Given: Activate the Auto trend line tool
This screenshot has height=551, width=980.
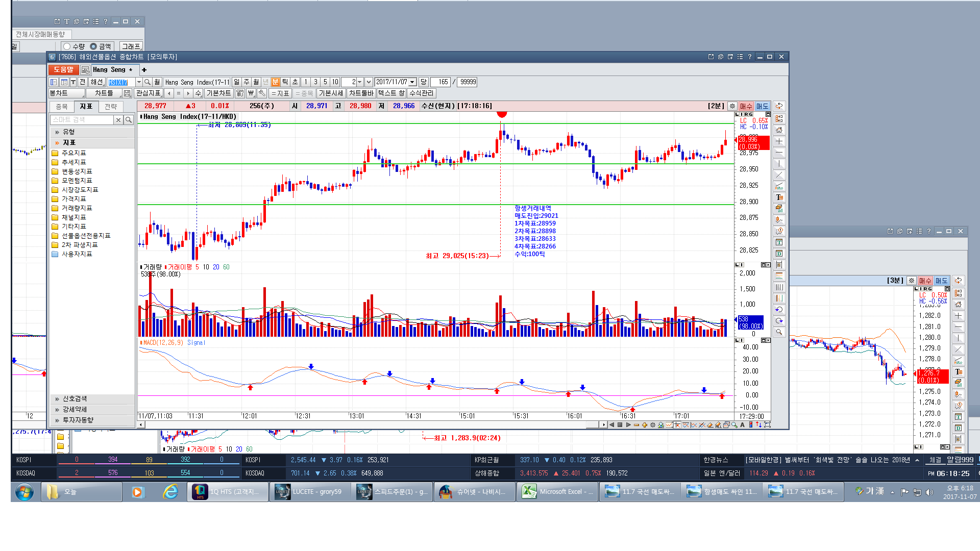Looking at the screenshot, I should point(779,186).
